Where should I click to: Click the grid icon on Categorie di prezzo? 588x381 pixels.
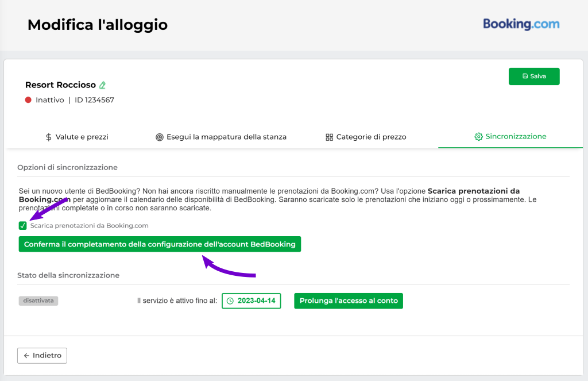click(x=329, y=137)
